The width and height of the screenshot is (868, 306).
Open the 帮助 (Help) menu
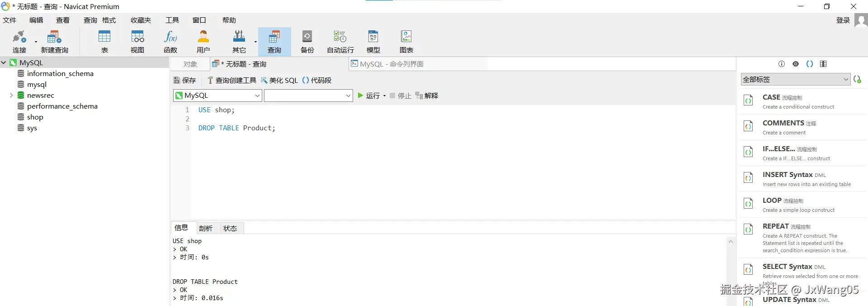click(229, 20)
